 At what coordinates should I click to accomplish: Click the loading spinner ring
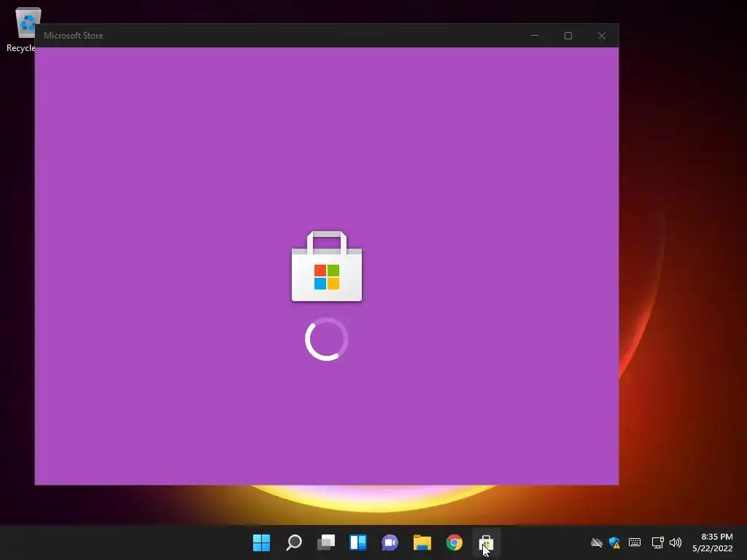click(x=327, y=339)
